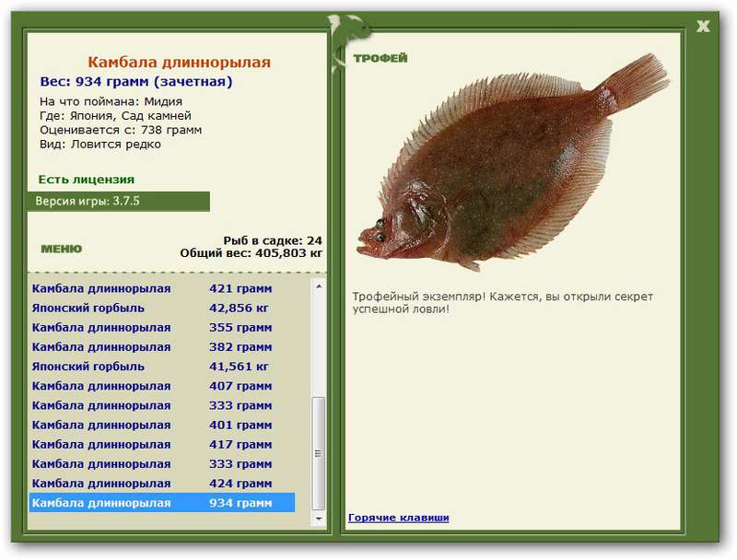737x560 pixels.
Task: Click the Версия игры 3.7.5 bar
Action: tap(118, 201)
